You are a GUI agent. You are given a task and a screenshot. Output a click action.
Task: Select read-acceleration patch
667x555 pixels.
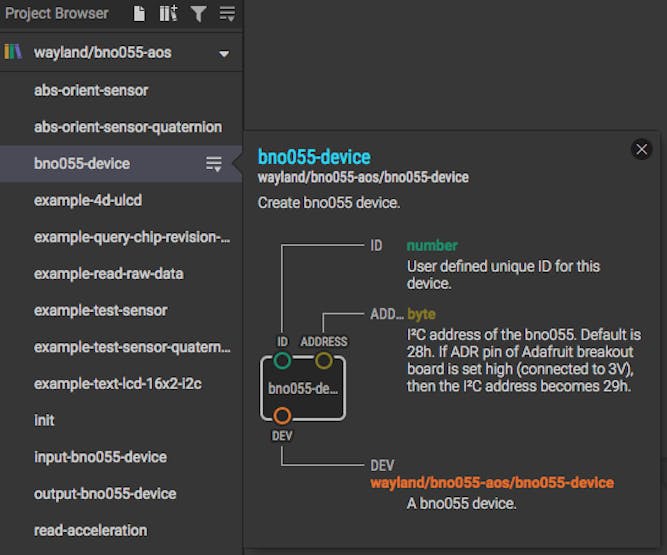[121, 530]
